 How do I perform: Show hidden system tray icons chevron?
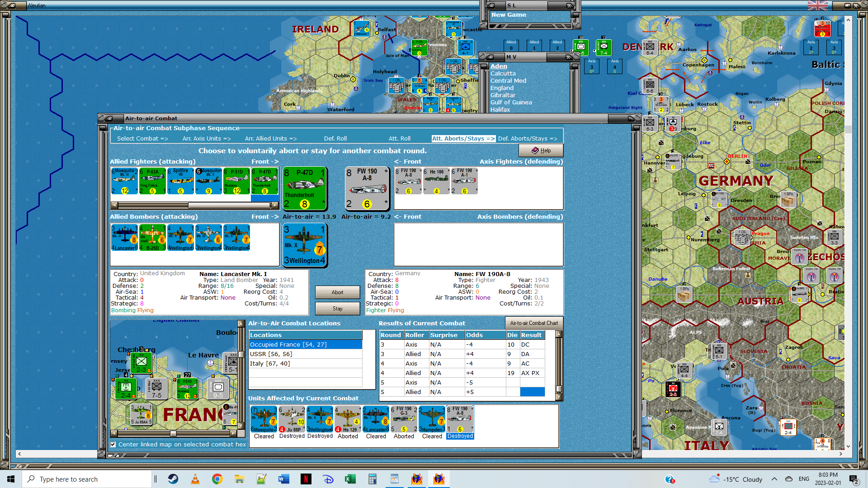click(774, 479)
